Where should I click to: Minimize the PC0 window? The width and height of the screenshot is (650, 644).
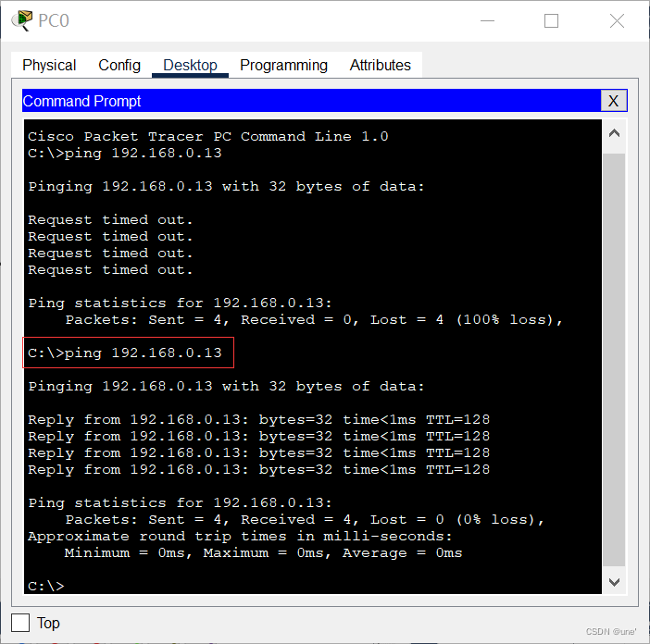[487, 20]
